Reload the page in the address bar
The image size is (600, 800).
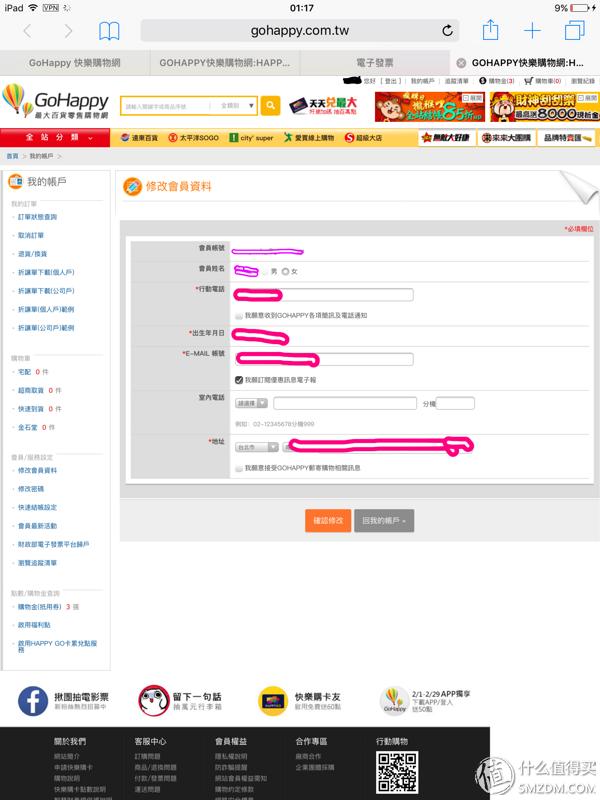tap(447, 31)
